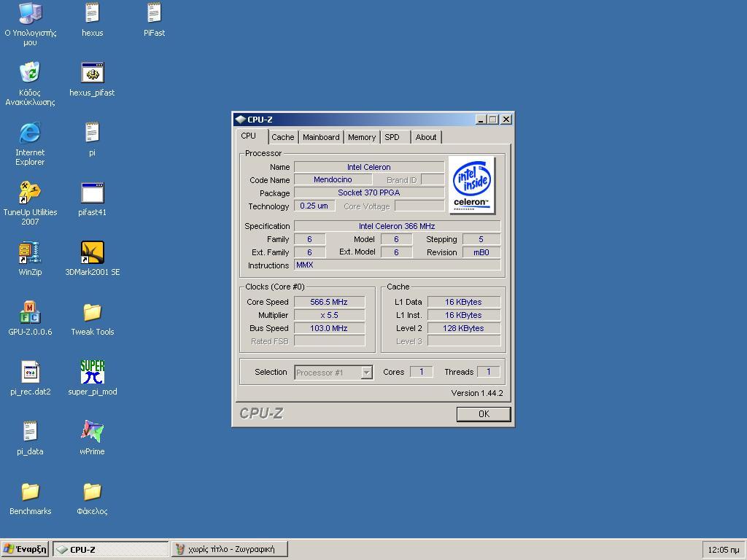The width and height of the screenshot is (747, 560).
Task: Switch to the Ζωγραφική Paint taskbar button
Action: pos(230,549)
